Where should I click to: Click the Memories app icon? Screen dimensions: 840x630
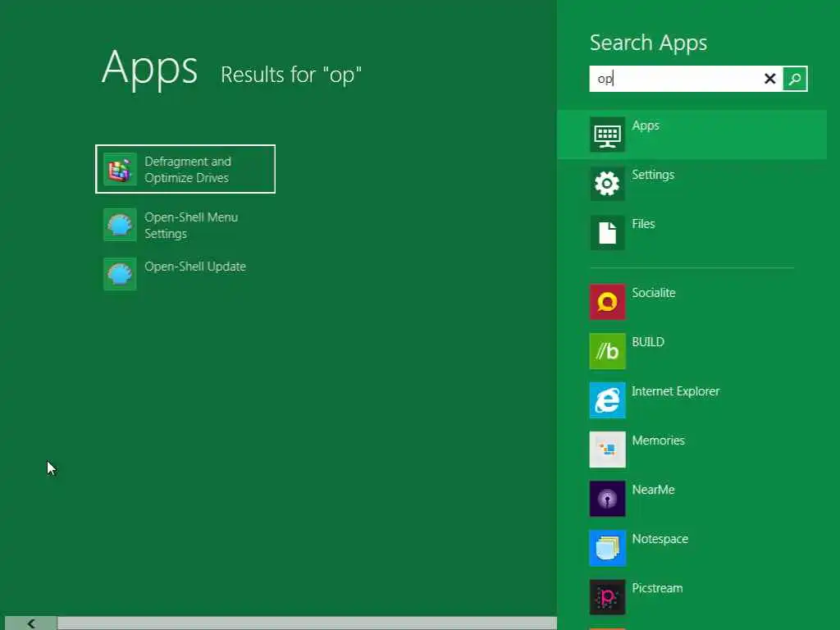coord(607,450)
